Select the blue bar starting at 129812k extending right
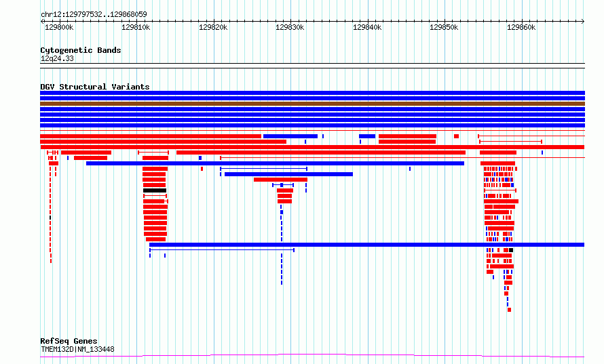604x364 pixels. 366,245
